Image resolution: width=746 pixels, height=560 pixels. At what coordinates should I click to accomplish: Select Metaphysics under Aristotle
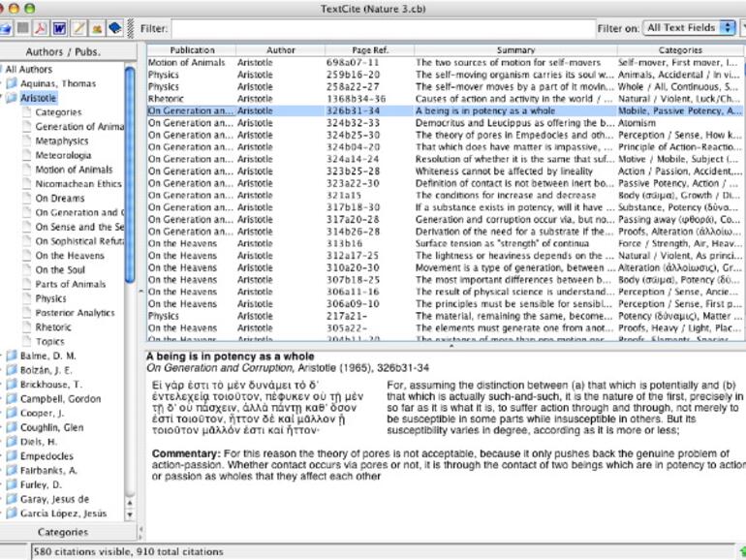pos(62,141)
